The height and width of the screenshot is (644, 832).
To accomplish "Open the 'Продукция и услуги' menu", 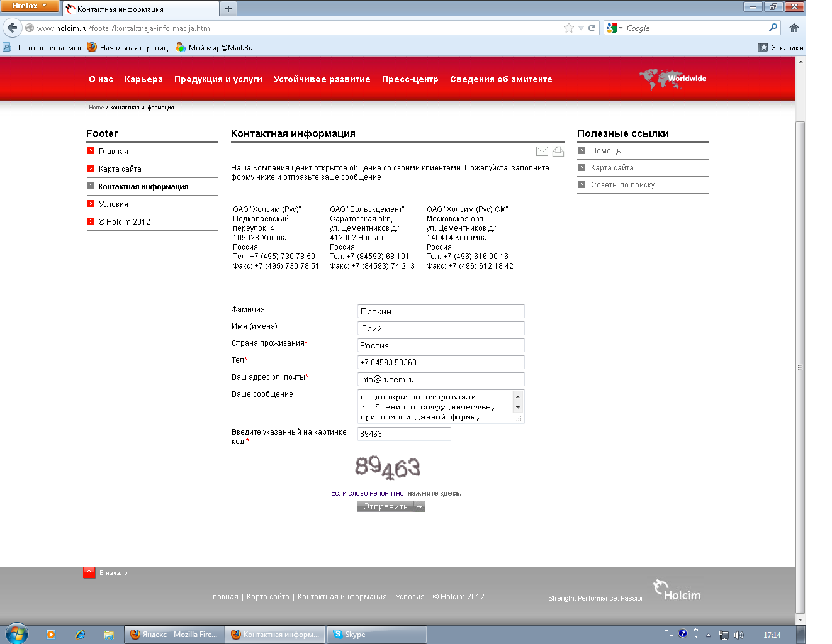I will [x=218, y=79].
